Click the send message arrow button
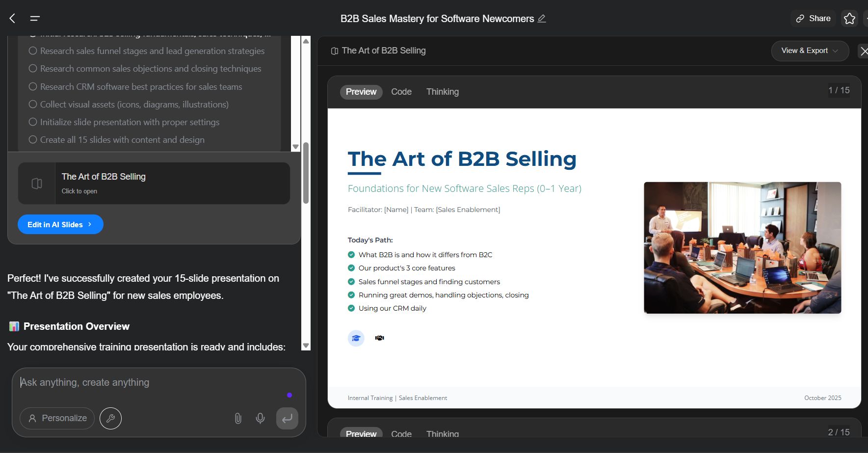Screen dimensions: 868x453 (x=287, y=418)
